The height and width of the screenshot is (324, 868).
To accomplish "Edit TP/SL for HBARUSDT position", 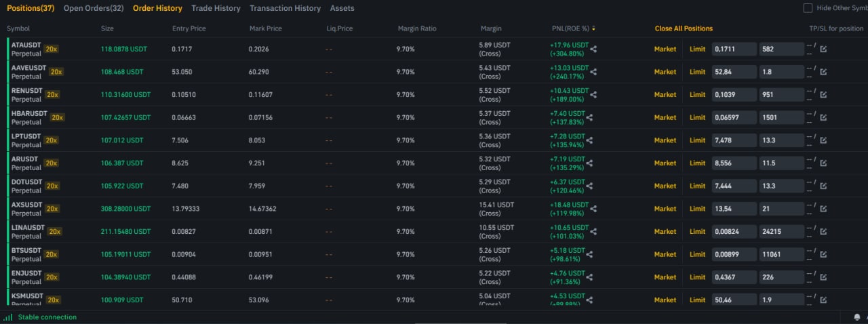I will (x=823, y=117).
